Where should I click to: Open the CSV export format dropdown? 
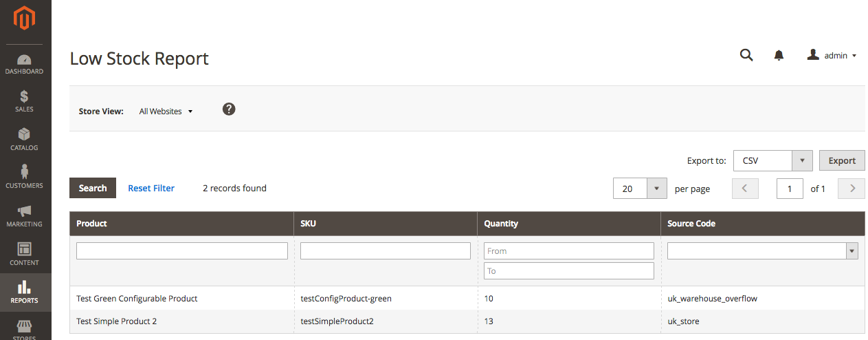click(773, 160)
